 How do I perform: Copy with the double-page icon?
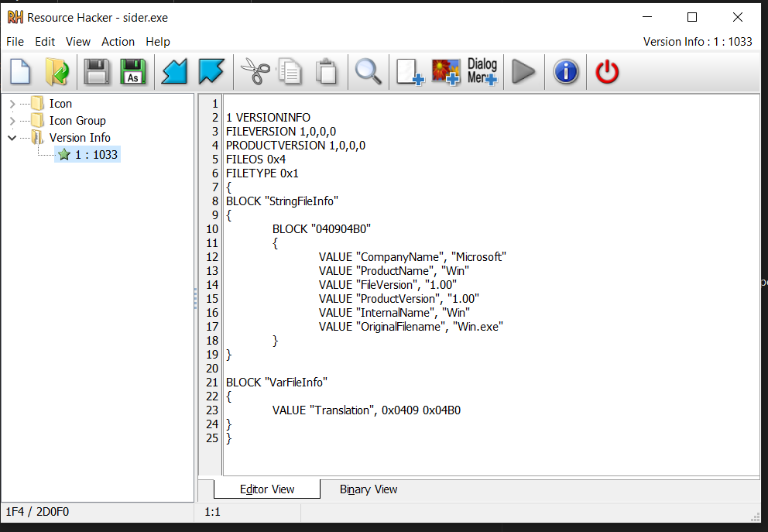point(290,71)
